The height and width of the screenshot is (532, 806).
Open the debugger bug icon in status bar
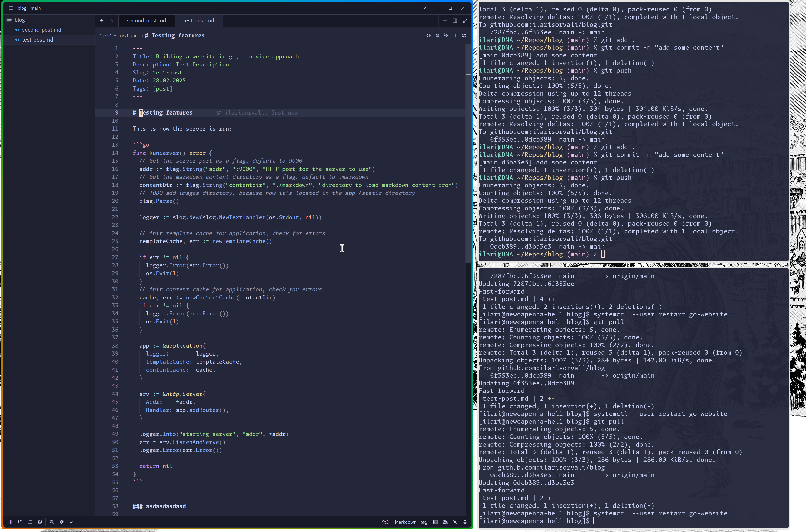[445, 522]
